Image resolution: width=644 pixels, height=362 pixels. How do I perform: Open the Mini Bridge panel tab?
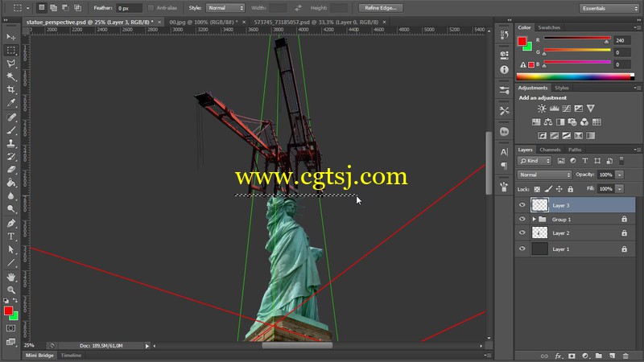point(39,356)
